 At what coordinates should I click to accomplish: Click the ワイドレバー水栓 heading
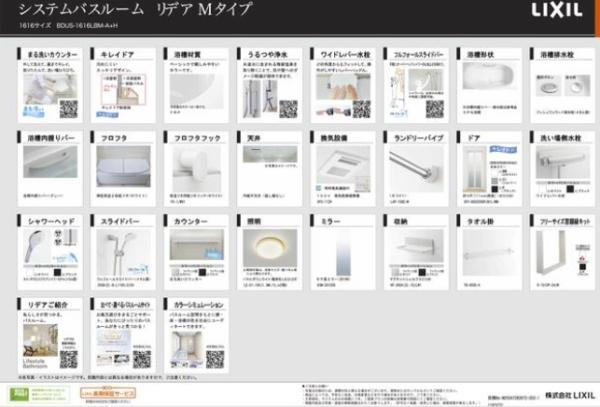(345, 55)
